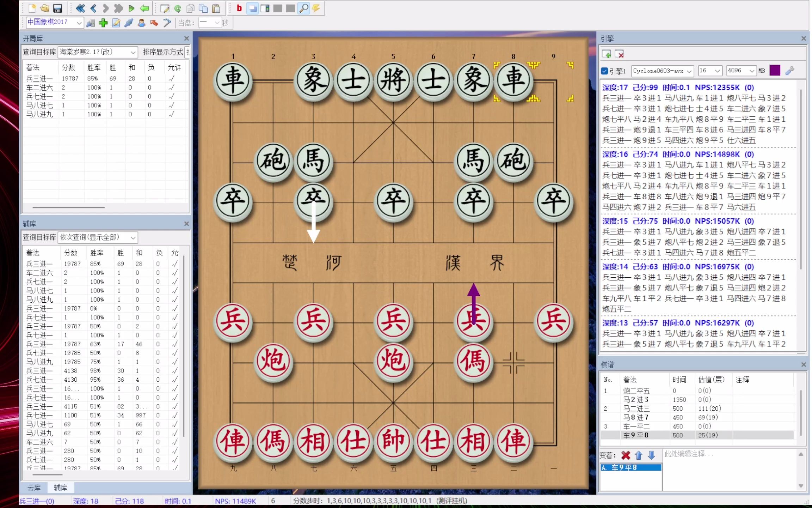
Task: Open the edit board position tool
Action: coord(165,8)
